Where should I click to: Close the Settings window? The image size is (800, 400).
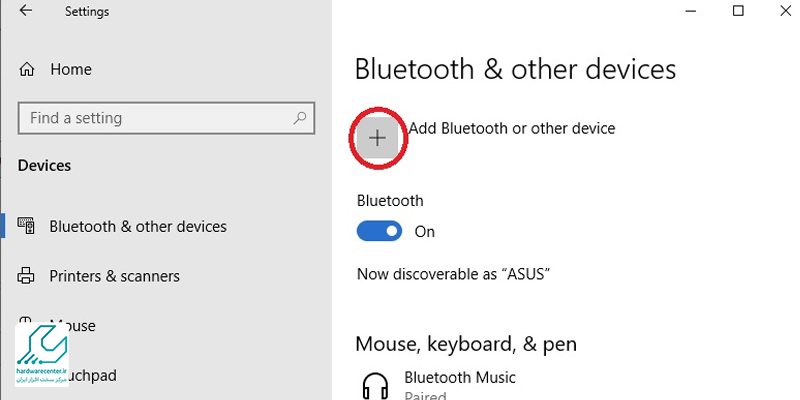click(x=784, y=11)
